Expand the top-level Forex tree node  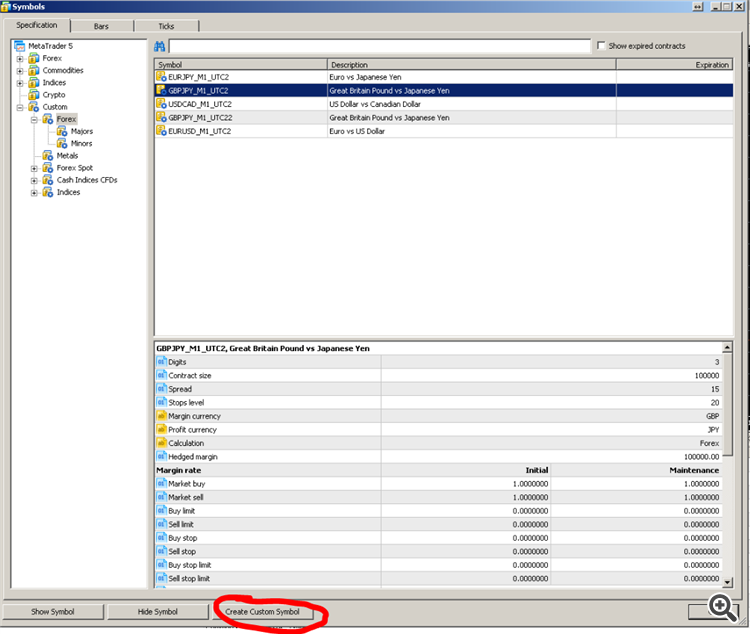point(20,59)
